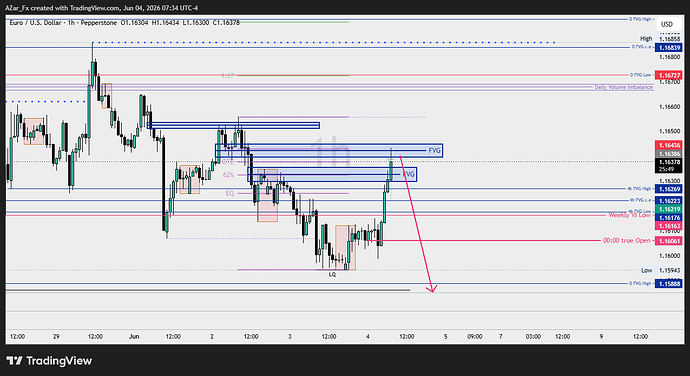Click the 29 date on the time axis
Viewport: 690px width, 376px height.
click(x=56, y=336)
